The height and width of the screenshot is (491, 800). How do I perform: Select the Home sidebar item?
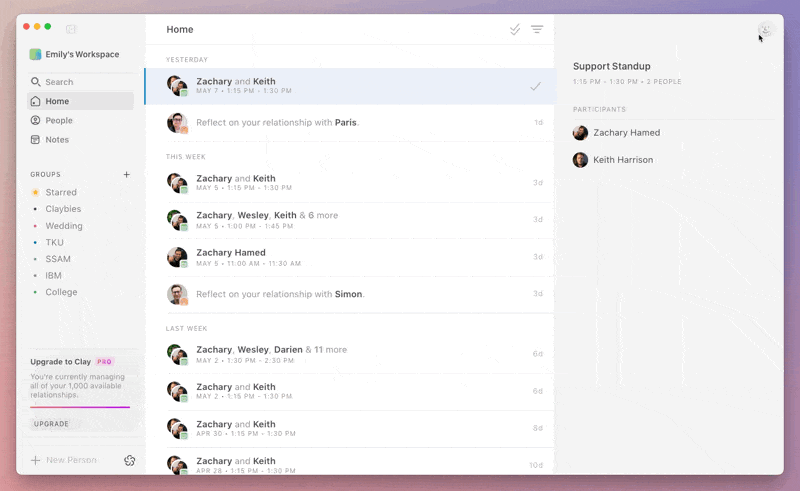(x=57, y=101)
